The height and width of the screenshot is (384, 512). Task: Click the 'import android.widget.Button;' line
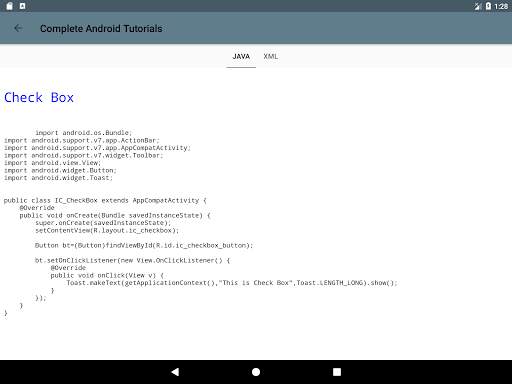(60, 170)
